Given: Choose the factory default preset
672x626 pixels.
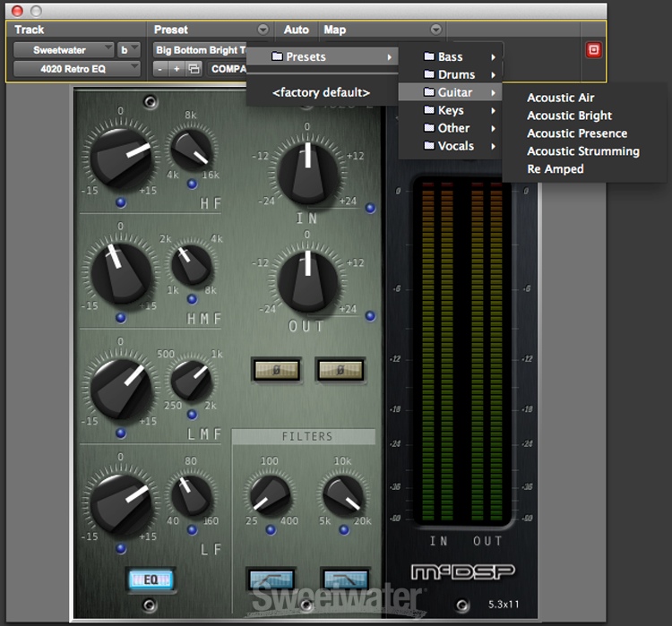Looking at the screenshot, I should pos(322,92).
